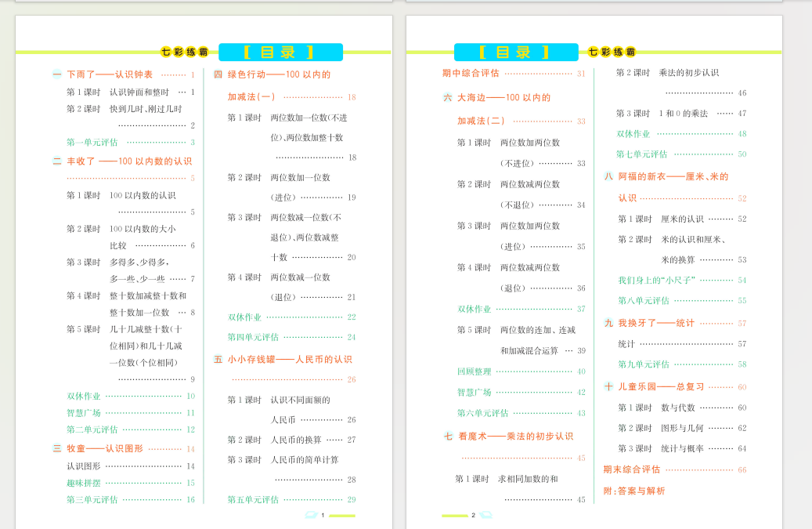Viewport: 812px width, 529px height.
Task: Click chapter heading '儿童乐园——总复习'
Action: click(662, 386)
